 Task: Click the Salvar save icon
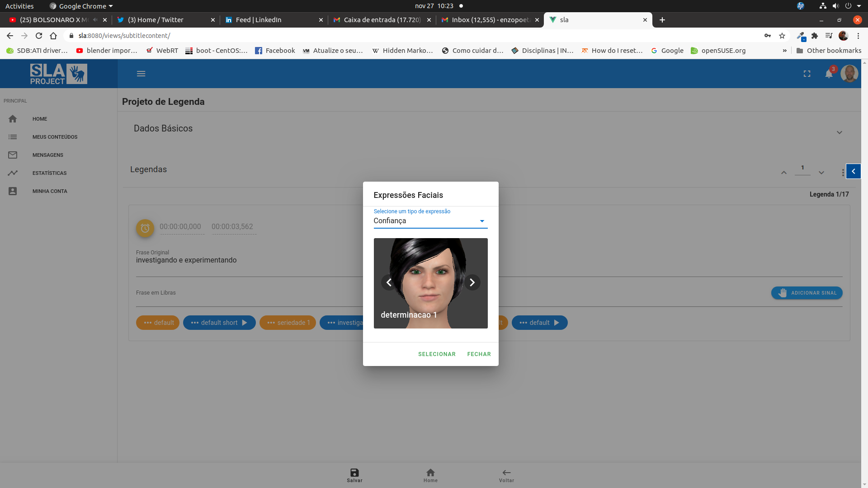click(x=354, y=473)
